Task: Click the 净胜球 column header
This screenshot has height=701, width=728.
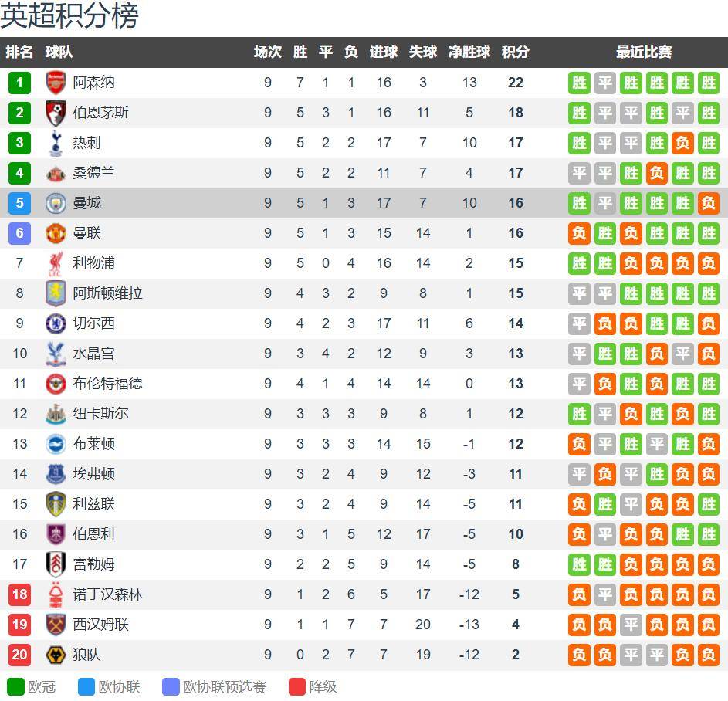Action: 469,52
